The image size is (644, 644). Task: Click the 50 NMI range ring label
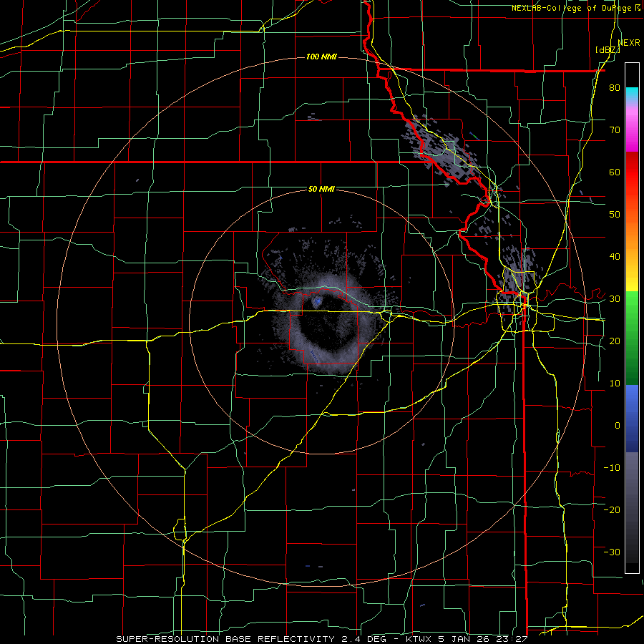pyautogui.click(x=321, y=190)
